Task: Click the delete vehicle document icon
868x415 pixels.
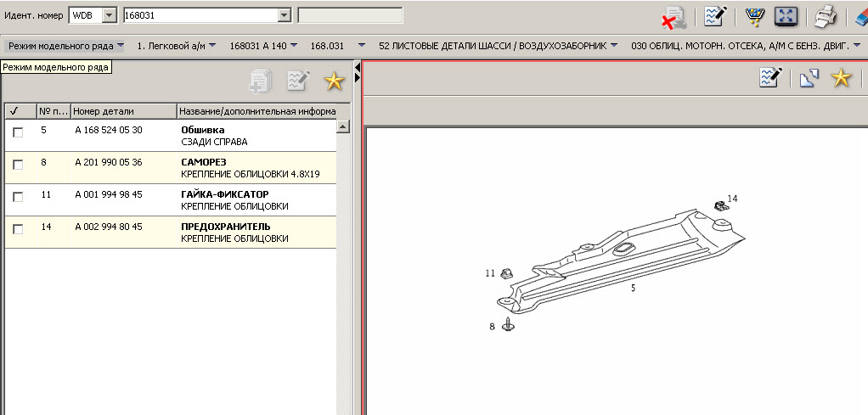Action: point(675,17)
